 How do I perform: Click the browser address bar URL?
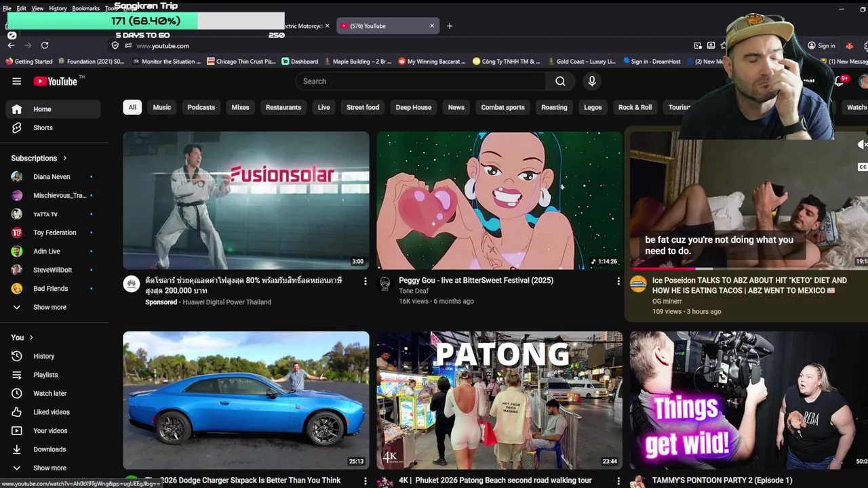pyautogui.click(x=163, y=45)
